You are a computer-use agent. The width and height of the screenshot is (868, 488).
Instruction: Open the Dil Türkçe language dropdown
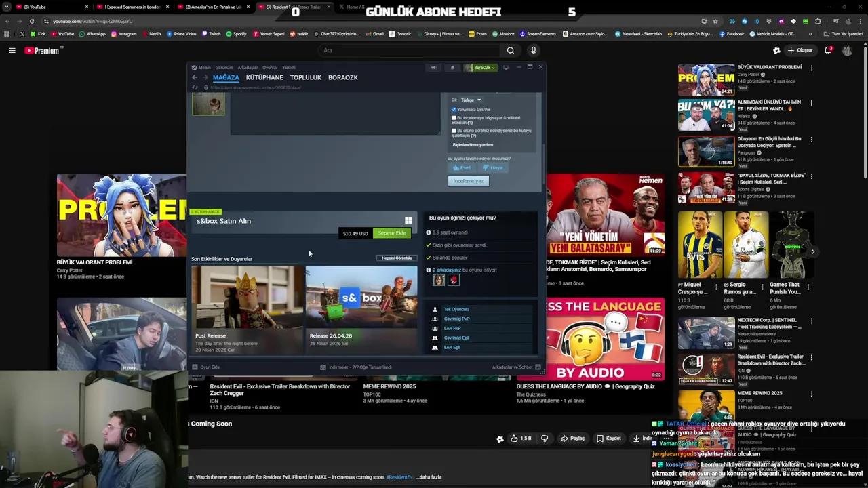point(471,100)
